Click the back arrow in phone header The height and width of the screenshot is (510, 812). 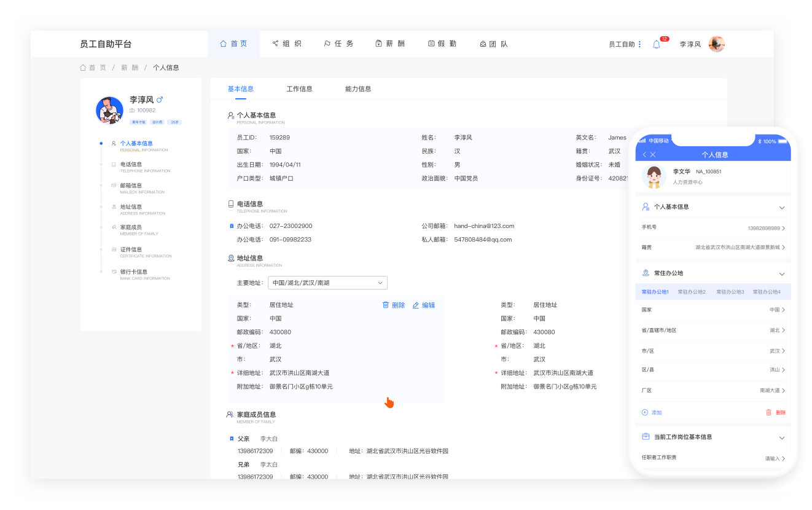644,155
